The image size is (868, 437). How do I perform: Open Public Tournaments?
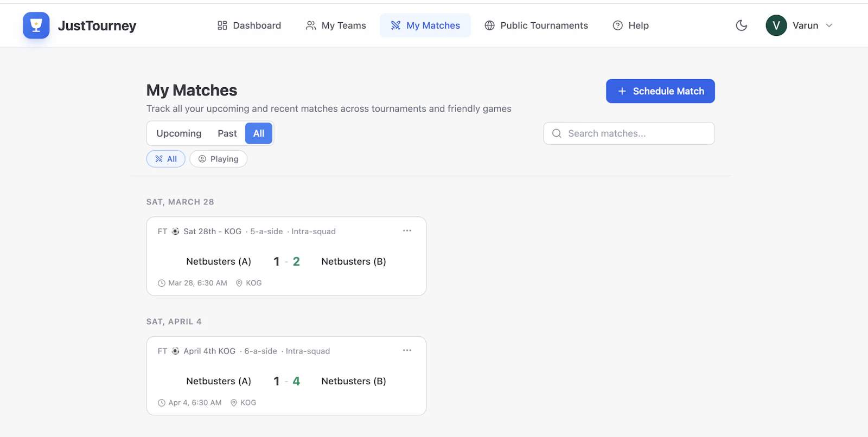536,25
